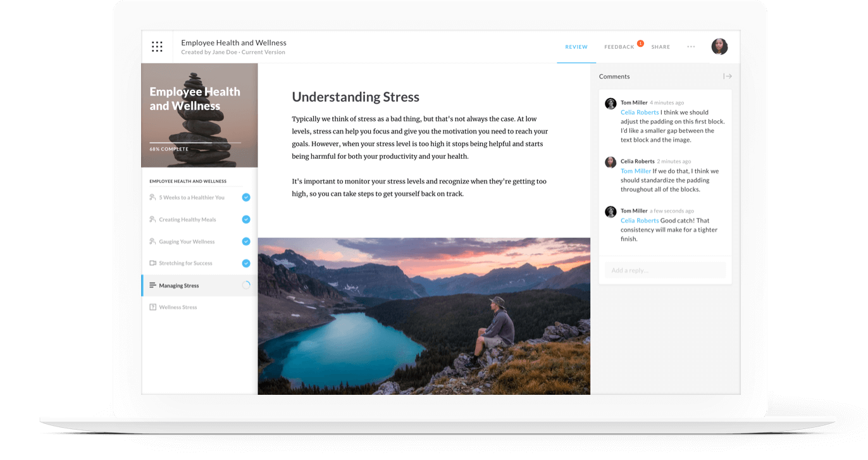The height and width of the screenshot is (460, 868).
Task: Collapse the Comments panel arrow icon
Action: [x=728, y=77]
